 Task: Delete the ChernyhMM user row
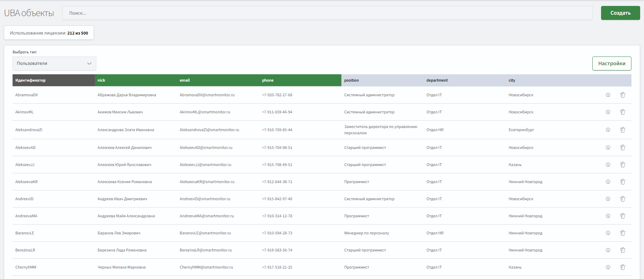pos(623,267)
